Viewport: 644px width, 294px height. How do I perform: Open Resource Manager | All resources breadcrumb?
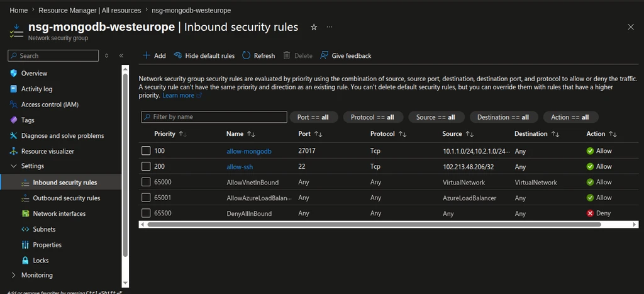coord(89,10)
